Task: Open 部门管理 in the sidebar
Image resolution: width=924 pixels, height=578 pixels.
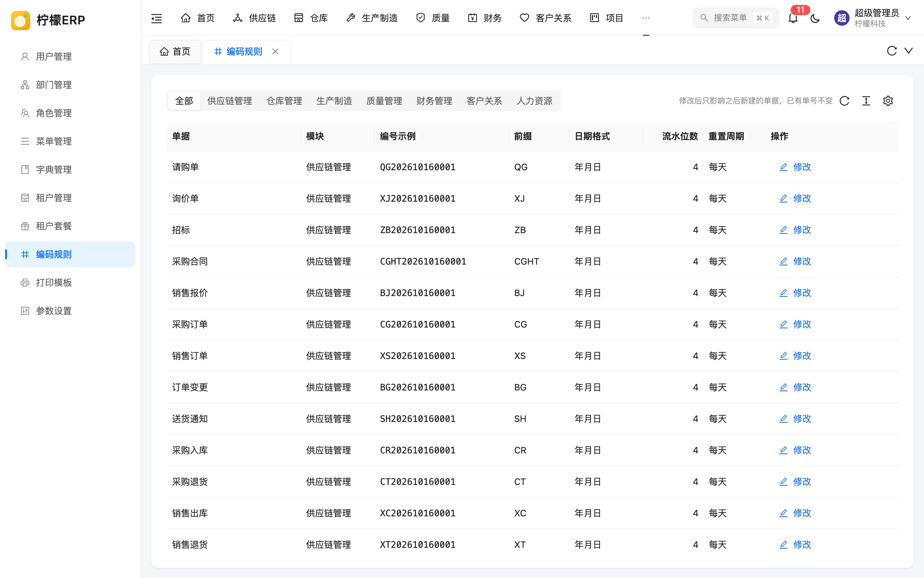Action: coord(70,85)
